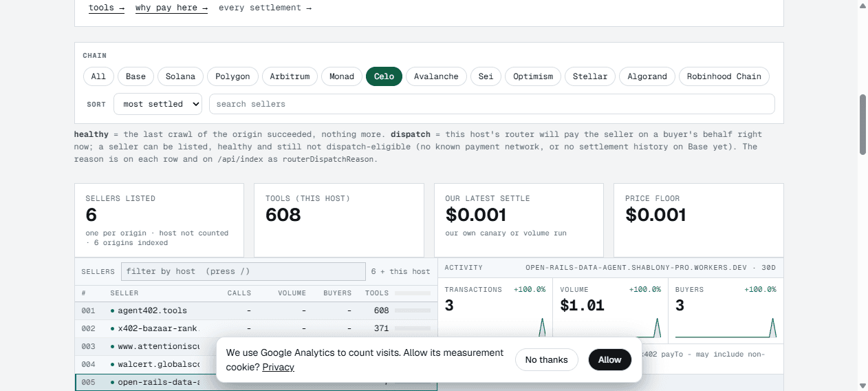Screen dimensions: 868x391
Task: Select the All chain filter
Action: tap(98, 76)
